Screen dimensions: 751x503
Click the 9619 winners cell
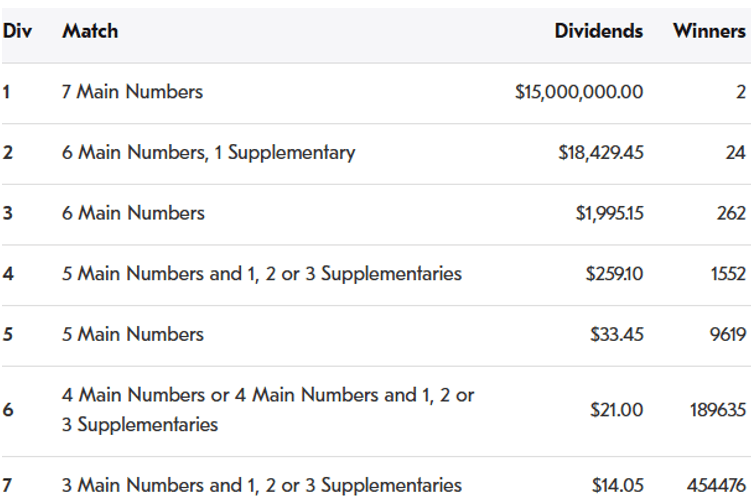pos(727,334)
